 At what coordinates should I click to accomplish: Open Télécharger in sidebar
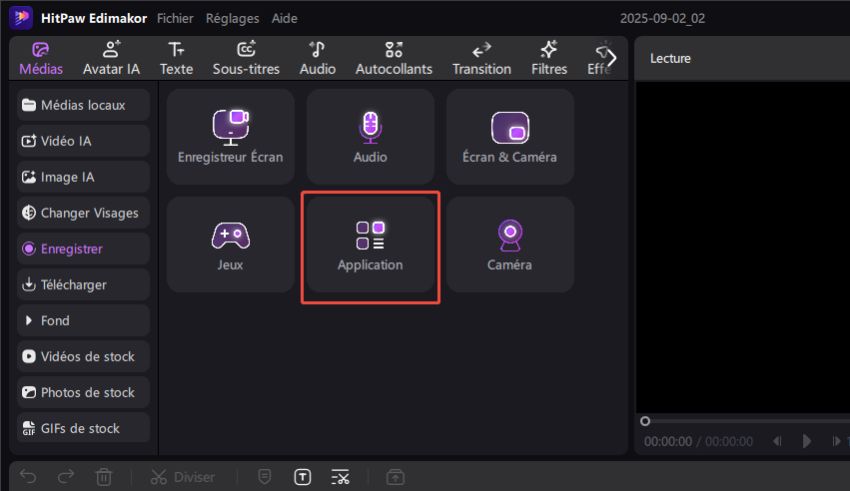click(x=83, y=285)
